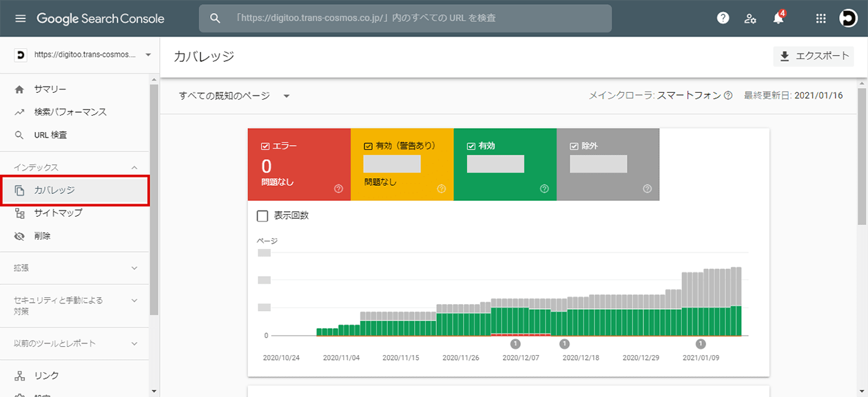Screen dimensions: 868x397
Task: Click help icon on yellow warning card
Action: (x=441, y=189)
